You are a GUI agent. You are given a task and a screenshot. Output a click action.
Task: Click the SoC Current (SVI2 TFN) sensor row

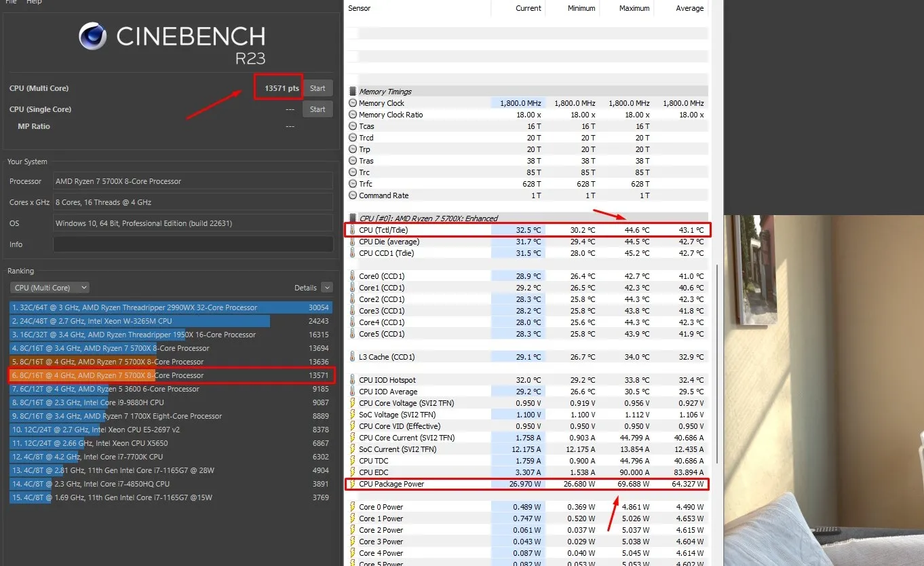(x=526, y=449)
